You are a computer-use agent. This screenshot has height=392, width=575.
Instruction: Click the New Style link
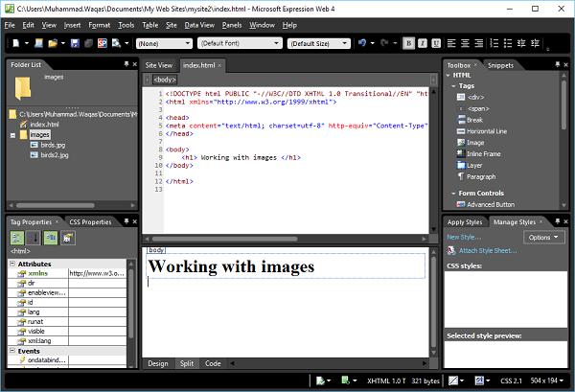pyautogui.click(x=464, y=237)
